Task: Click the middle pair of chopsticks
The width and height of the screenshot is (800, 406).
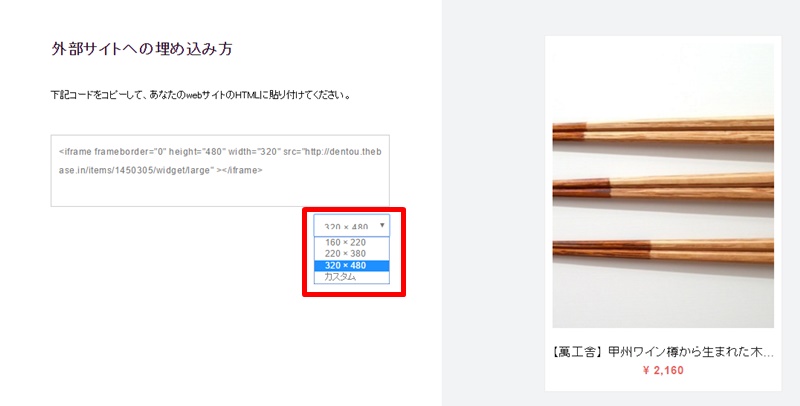Action: pos(663,185)
